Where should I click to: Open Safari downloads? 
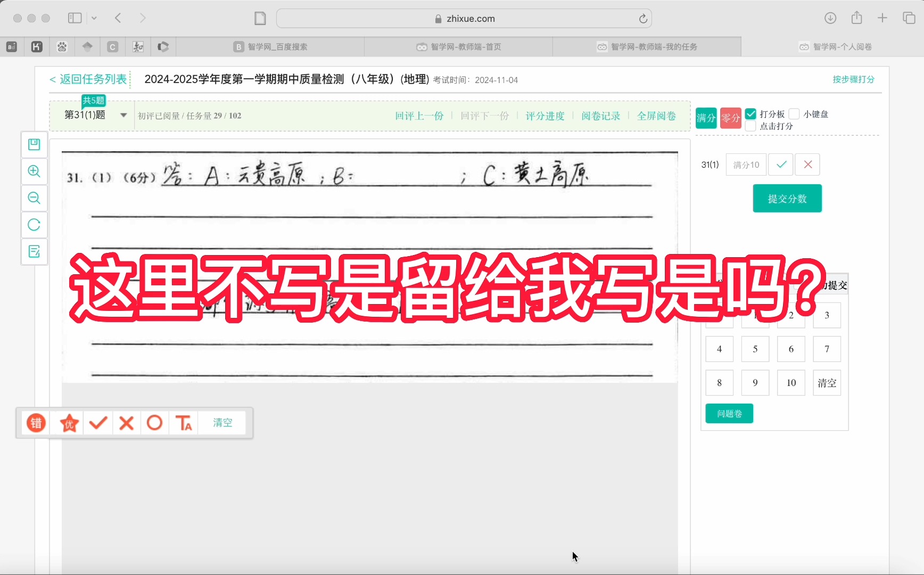830,18
